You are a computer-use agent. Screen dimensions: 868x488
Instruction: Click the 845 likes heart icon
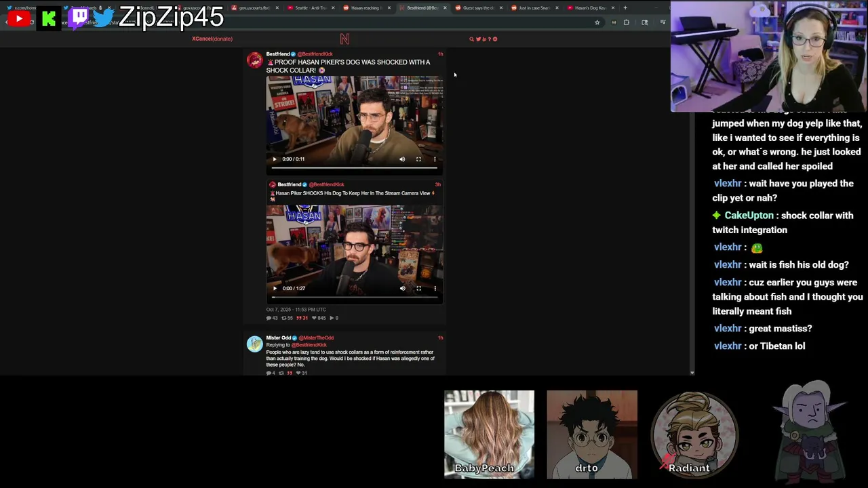coord(317,318)
